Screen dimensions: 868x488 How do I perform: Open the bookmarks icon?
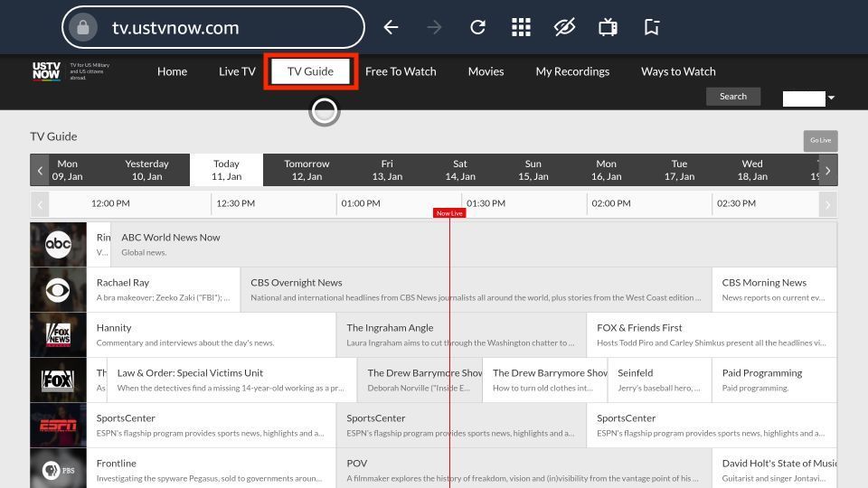tap(652, 27)
